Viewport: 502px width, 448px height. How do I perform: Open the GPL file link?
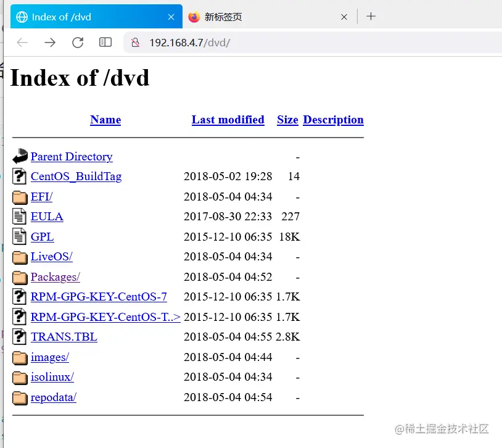43,237
